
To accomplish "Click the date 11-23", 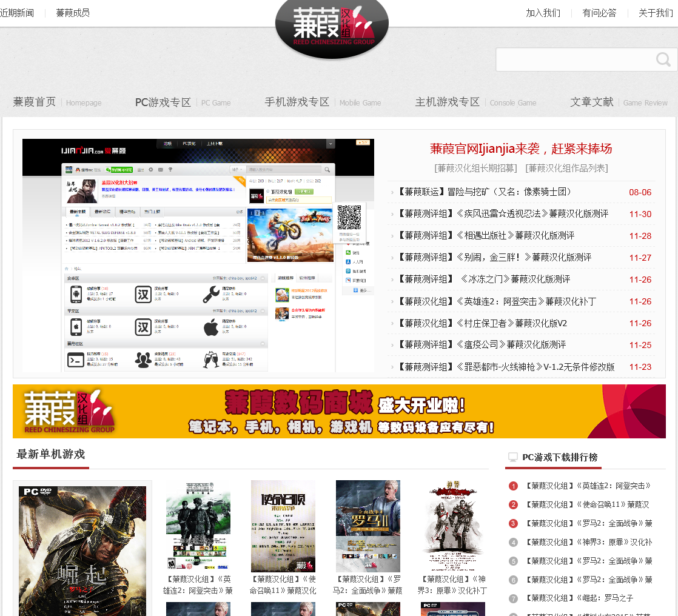I will point(640,367).
